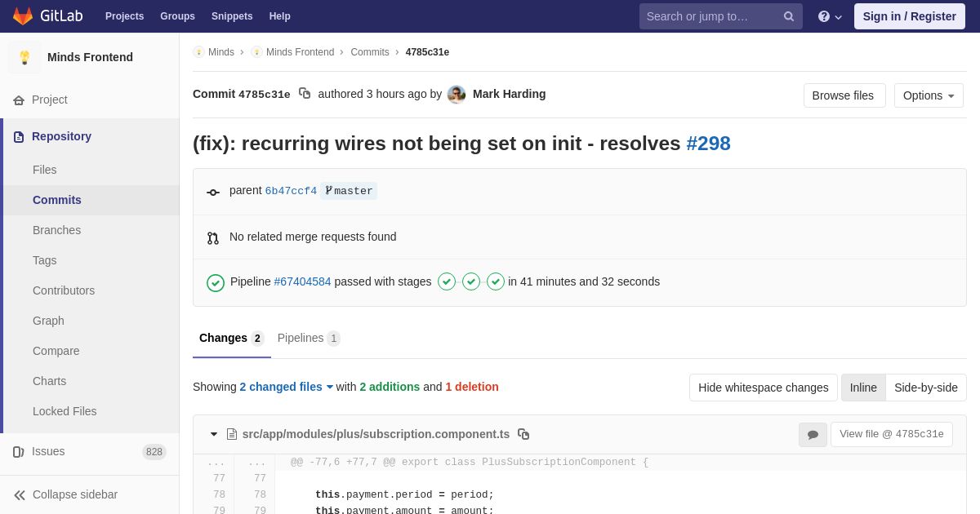Click the Minds breadcrumb icon

(x=198, y=52)
